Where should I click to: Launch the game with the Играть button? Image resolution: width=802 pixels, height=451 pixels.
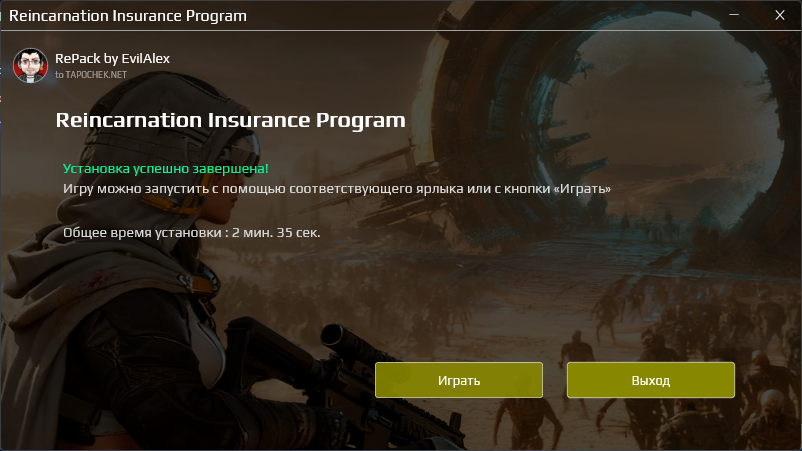(459, 380)
